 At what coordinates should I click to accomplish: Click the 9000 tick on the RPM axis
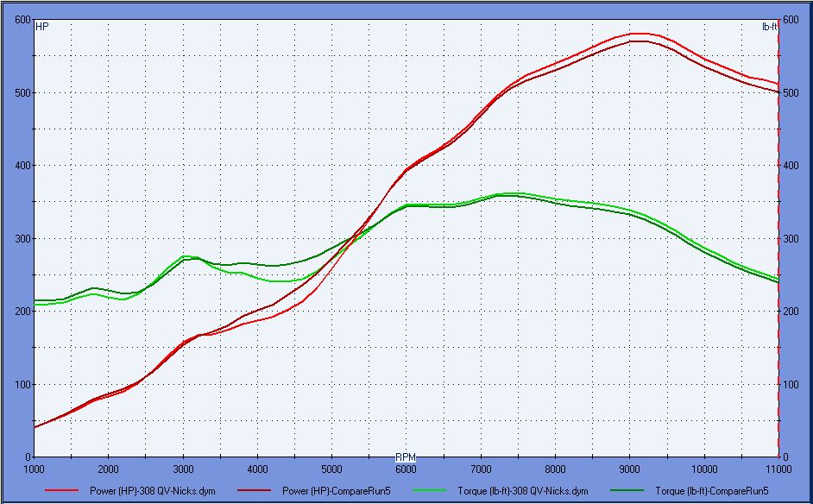point(629,469)
